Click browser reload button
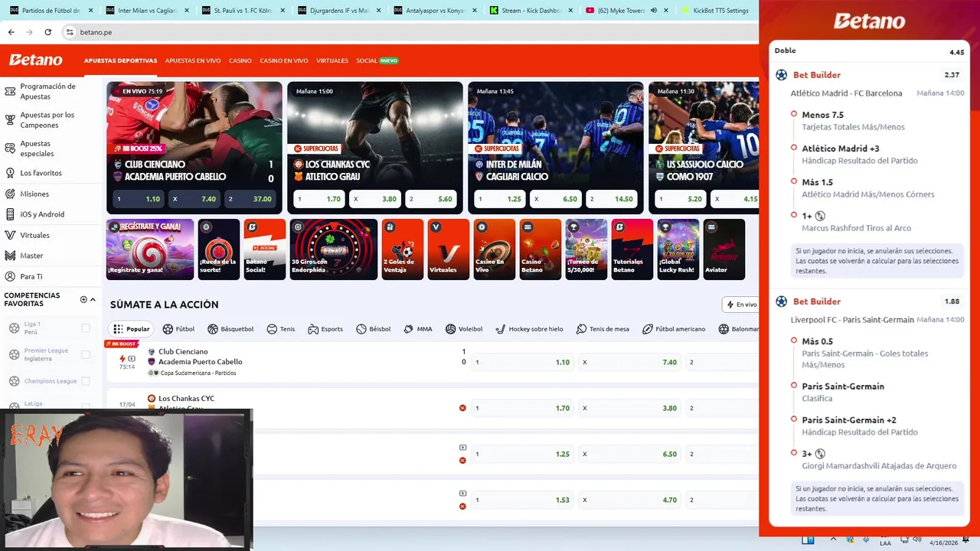980x551 pixels. (47, 32)
